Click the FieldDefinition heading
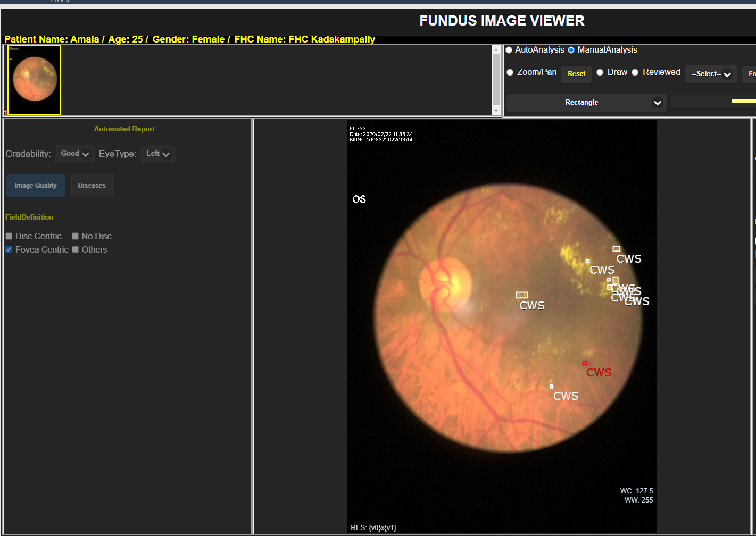The image size is (756, 536). pyautogui.click(x=29, y=217)
